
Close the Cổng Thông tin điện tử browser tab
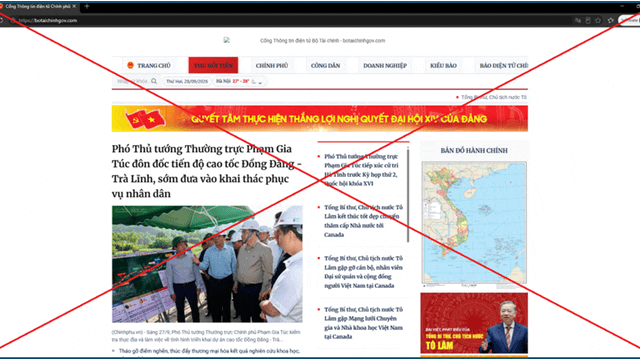coord(74,6)
